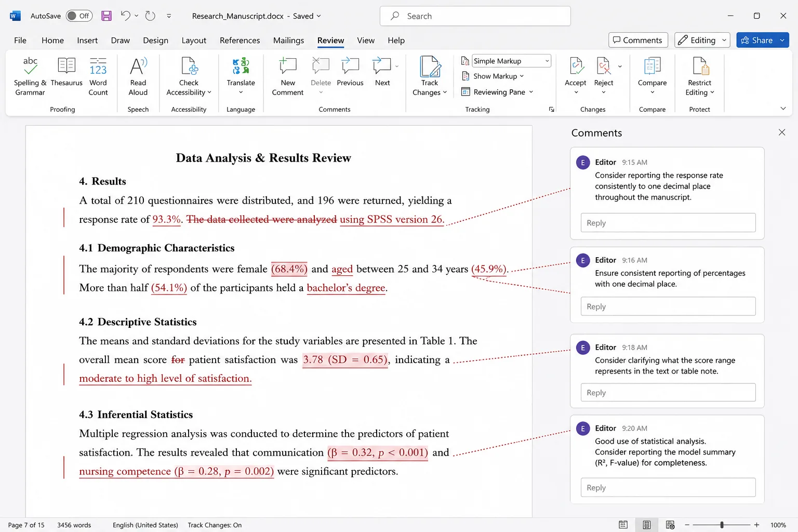This screenshot has width=798, height=532.
Task: Reply to the 9:18 AM score range comment
Action: click(668, 392)
